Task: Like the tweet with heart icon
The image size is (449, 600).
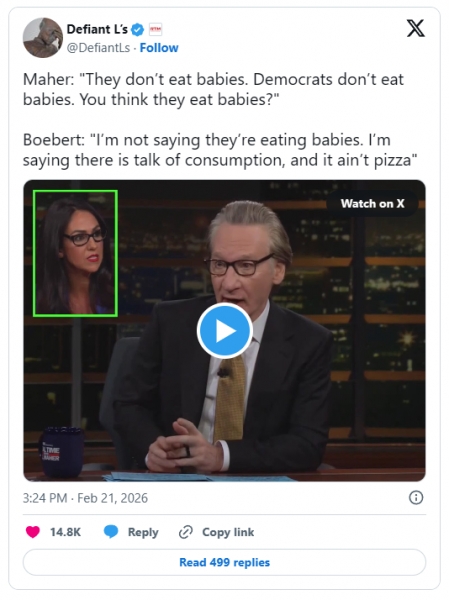Action: [x=33, y=532]
